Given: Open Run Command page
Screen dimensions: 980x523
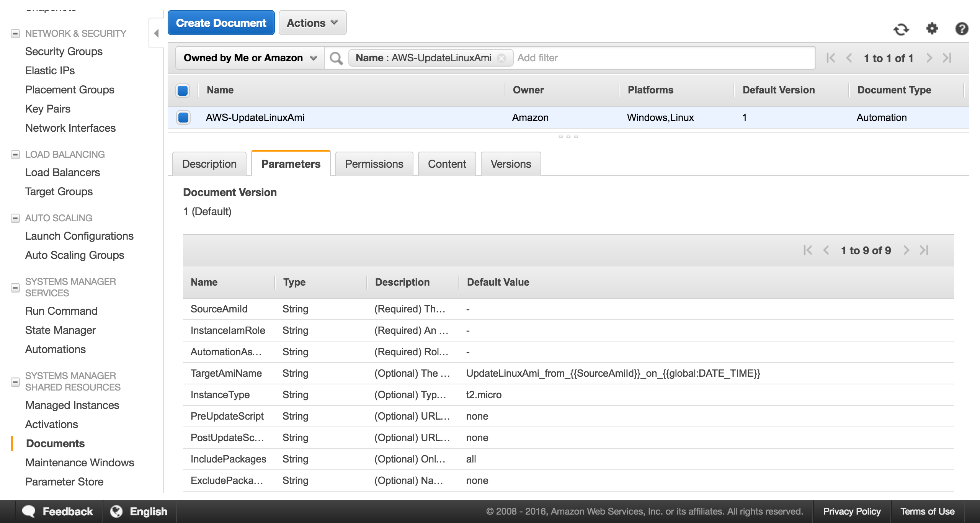Looking at the screenshot, I should pyautogui.click(x=61, y=311).
